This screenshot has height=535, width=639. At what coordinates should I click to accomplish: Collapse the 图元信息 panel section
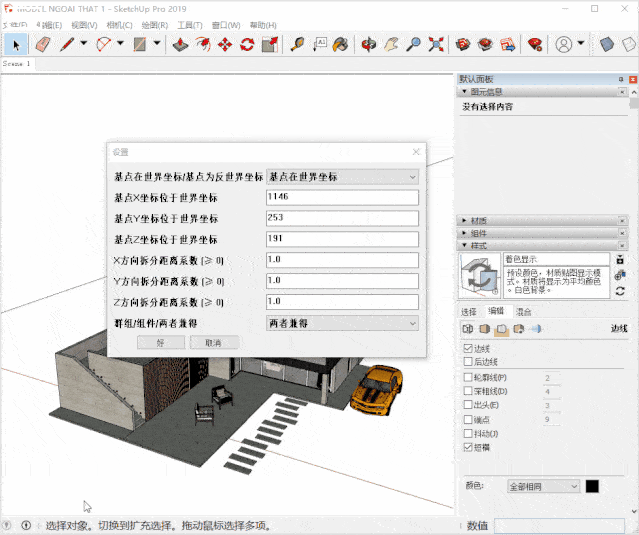pos(464,92)
